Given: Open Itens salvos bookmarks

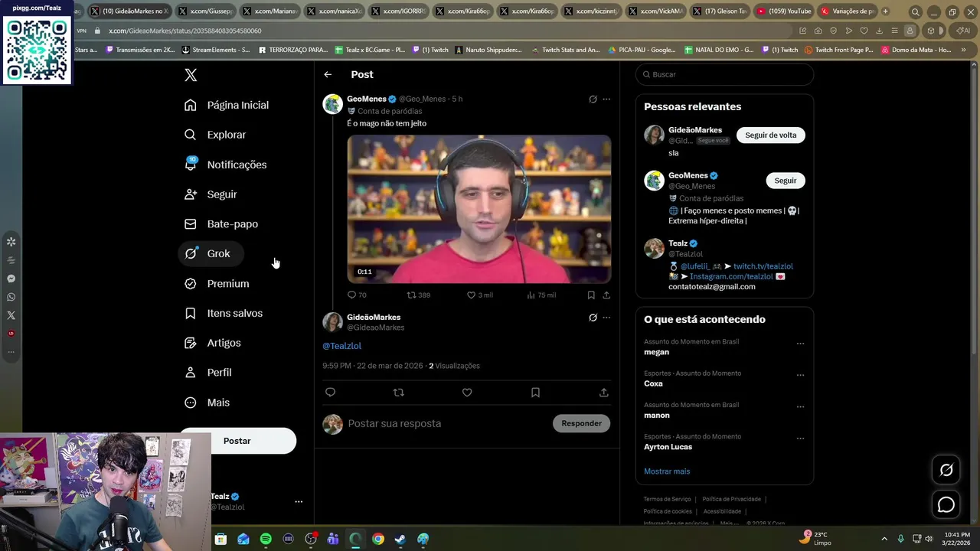Looking at the screenshot, I should tap(224, 314).
